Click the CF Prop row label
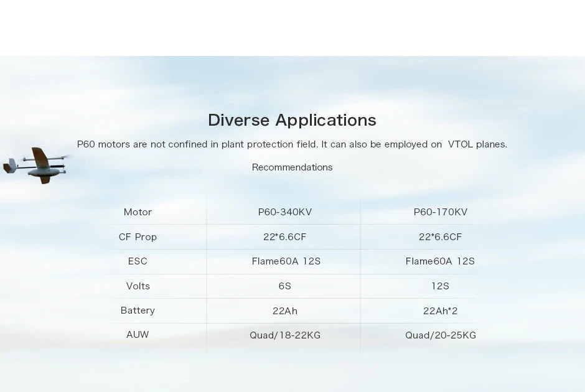 tap(138, 236)
